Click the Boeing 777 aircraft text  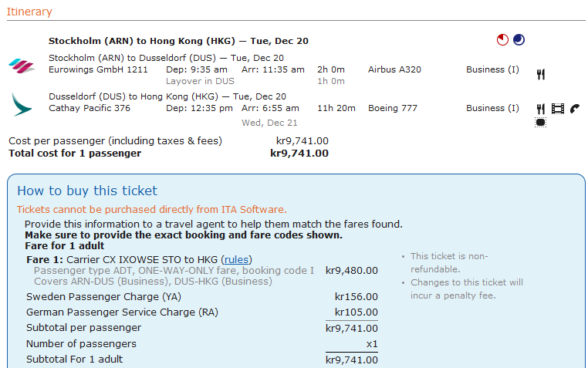coord(393,108)
